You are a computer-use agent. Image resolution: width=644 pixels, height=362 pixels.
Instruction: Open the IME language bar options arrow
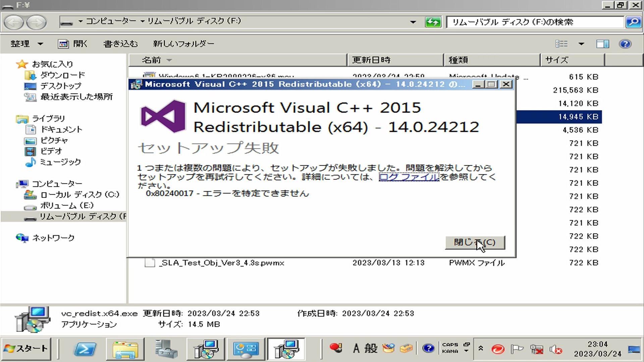click(x=467, y=351)
